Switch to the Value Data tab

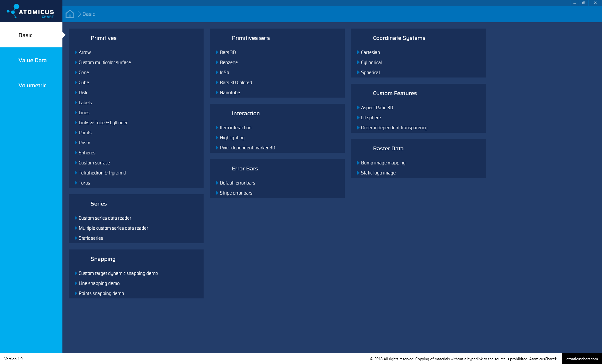32,60
